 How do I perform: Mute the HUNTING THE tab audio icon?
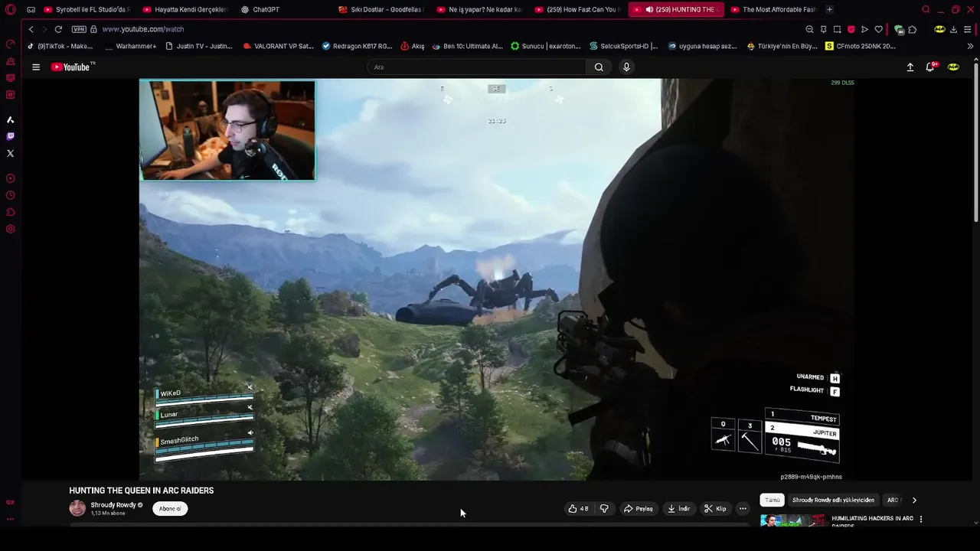[x=649, y=10]
